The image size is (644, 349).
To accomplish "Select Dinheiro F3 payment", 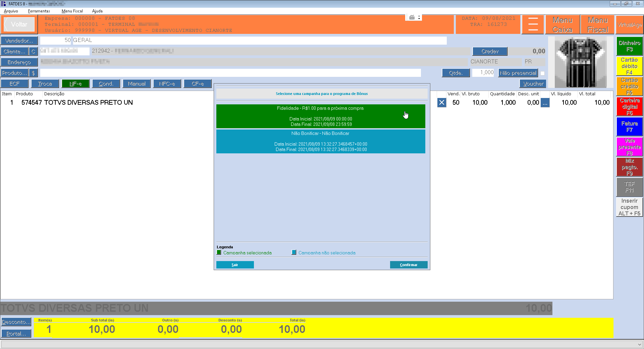I will pyautogui.click(x=630, y=46).
